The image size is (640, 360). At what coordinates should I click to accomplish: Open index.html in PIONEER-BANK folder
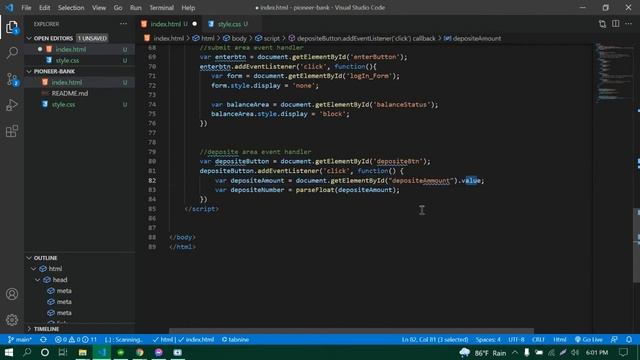[80, 82]
